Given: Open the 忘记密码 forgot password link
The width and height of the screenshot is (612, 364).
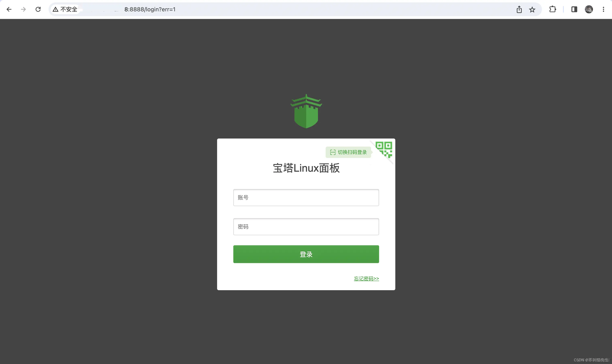Looking at the screenshot, I should click(366, 278).
